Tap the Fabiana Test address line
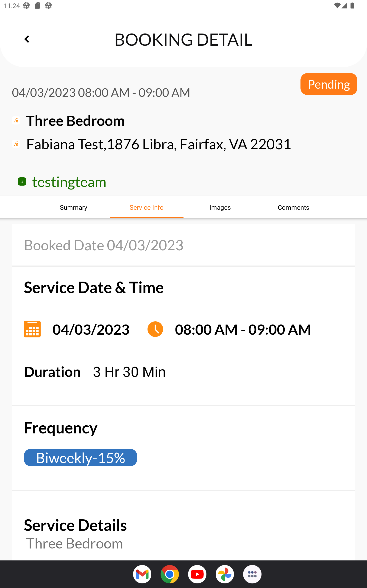 click(158, 144)
